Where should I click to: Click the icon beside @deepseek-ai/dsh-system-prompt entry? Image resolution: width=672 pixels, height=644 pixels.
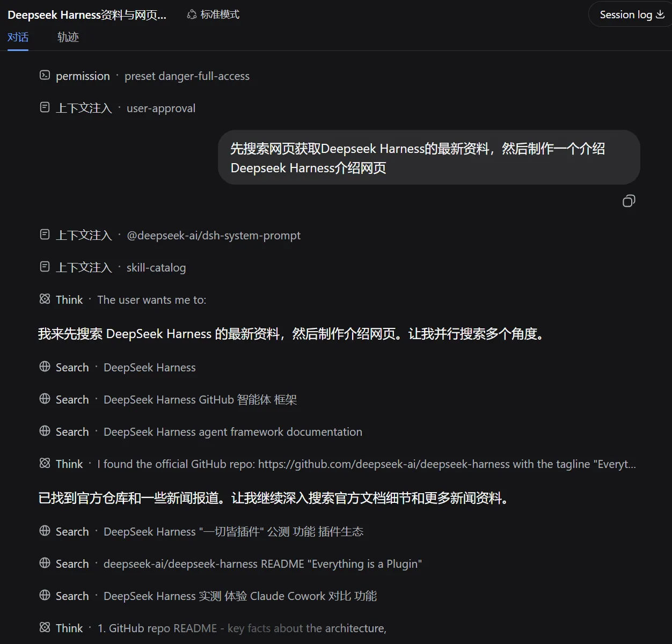click(x=45, y=235)
